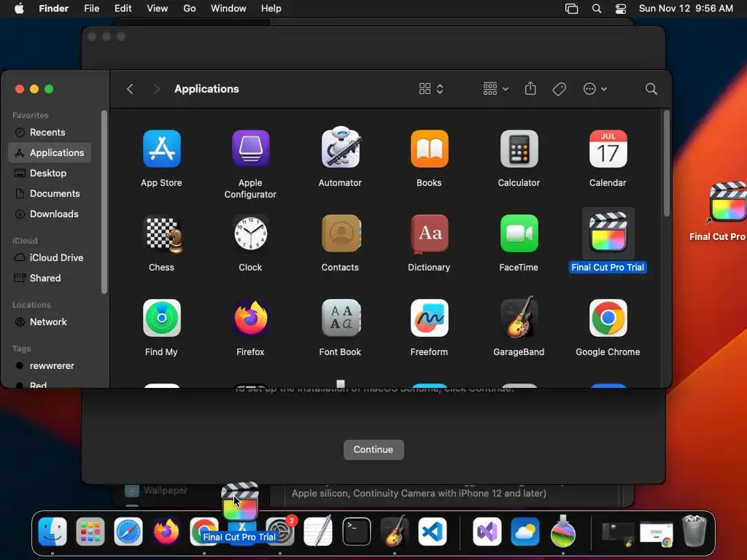Select the Chess app icon

tap(163, 233)
